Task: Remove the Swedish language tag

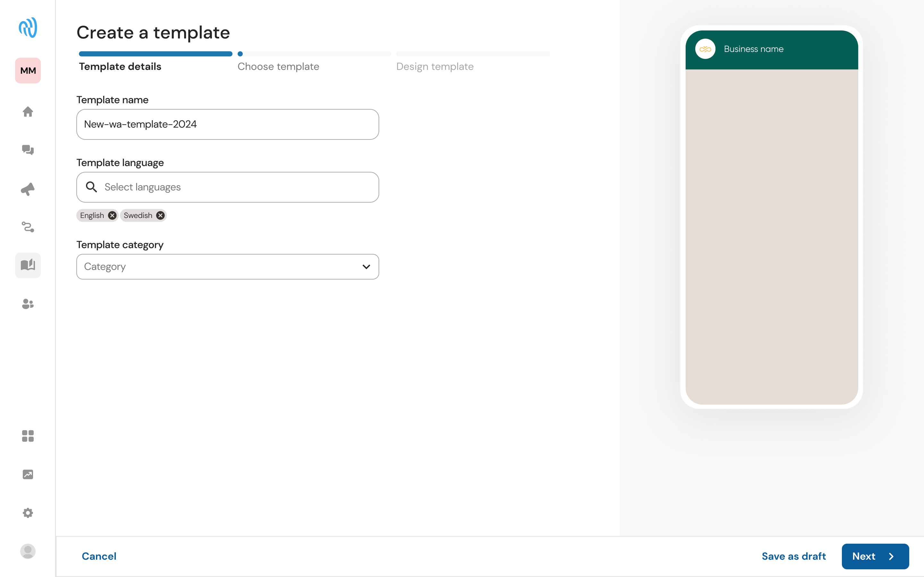Action: [160, 216]
